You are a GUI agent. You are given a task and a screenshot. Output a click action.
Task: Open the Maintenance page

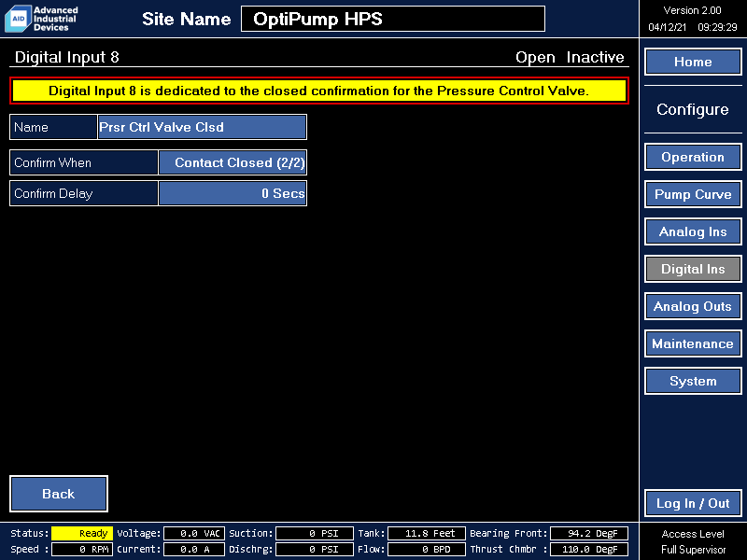point(693,343)
